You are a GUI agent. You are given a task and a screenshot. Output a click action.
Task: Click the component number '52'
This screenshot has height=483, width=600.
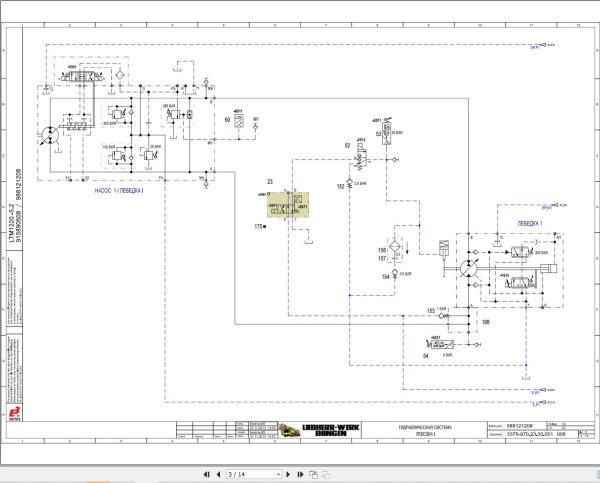pyautogui.click(x=347, y=145)
